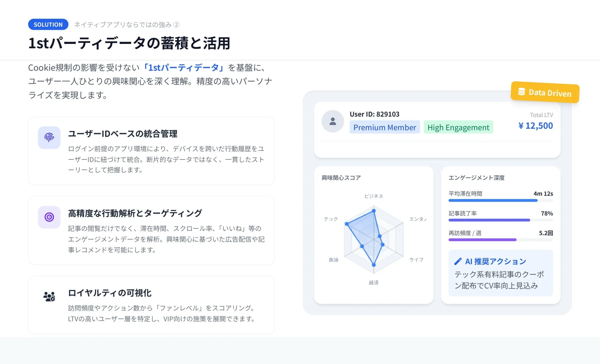This screenshot has width=600, height=364.
Task: Select the 興味関心スコア panel header
Action: [340, 177]
